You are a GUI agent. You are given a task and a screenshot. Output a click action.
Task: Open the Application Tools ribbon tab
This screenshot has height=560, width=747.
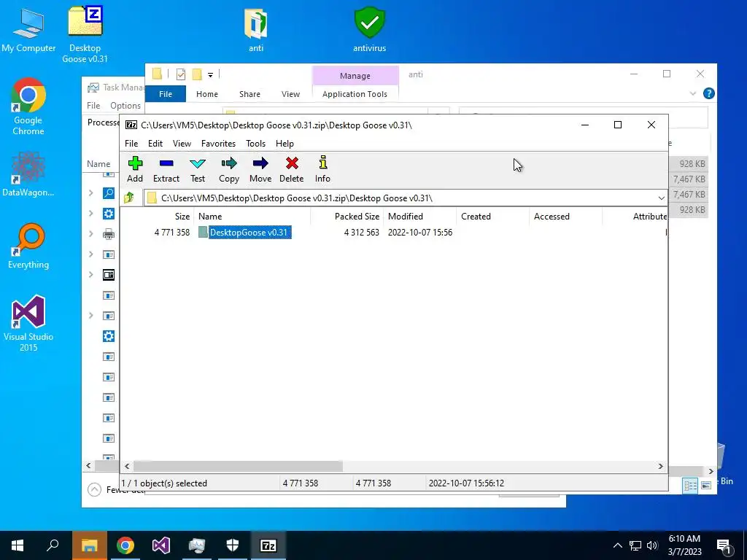pos(355,94)
